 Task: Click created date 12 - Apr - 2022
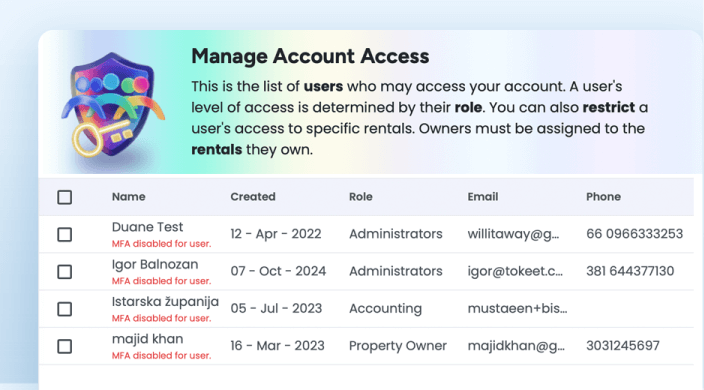click(x=276, y=234)
